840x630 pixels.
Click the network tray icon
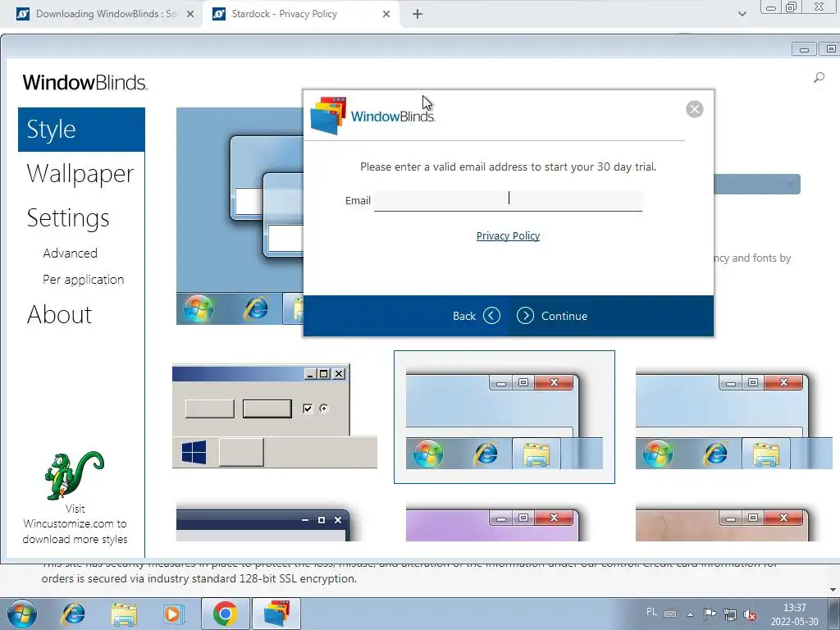tap(729, 614)
